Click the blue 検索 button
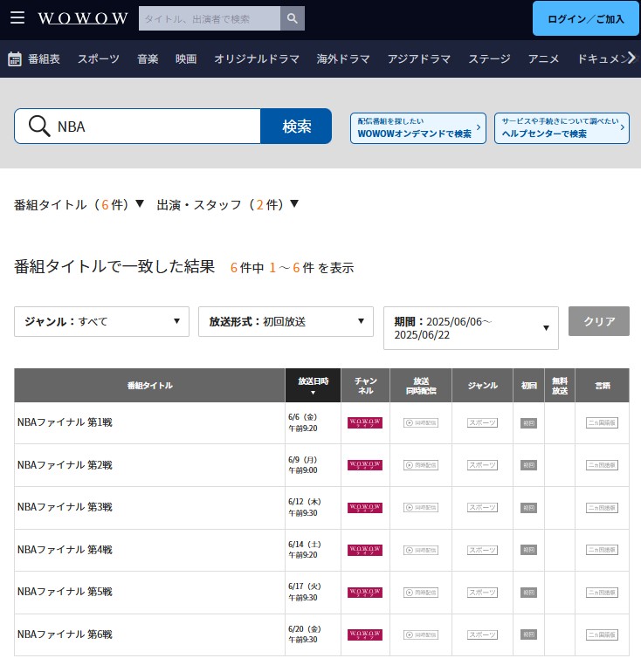 point(296,127)
